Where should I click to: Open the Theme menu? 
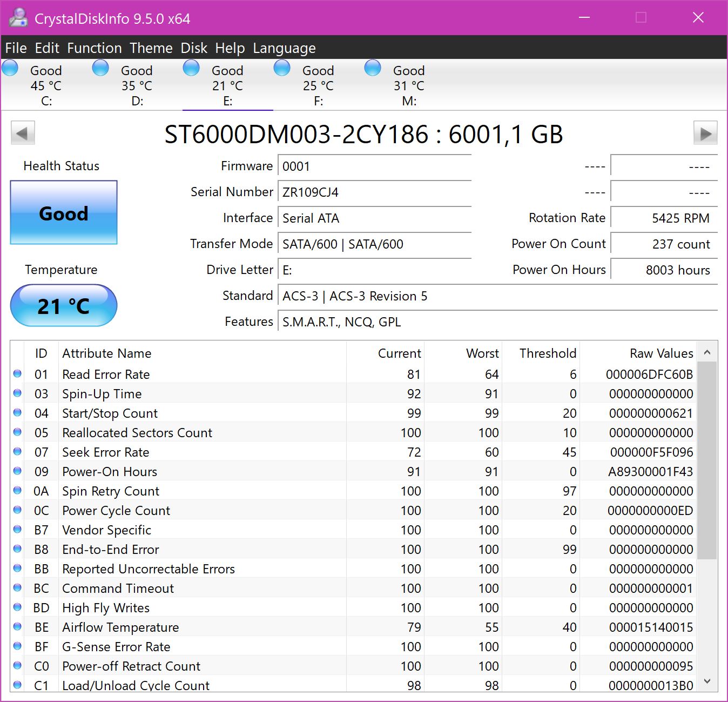pos(151,48)
